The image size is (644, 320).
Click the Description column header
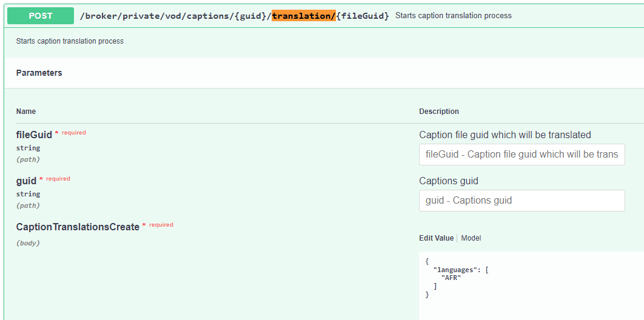point(438,112)
